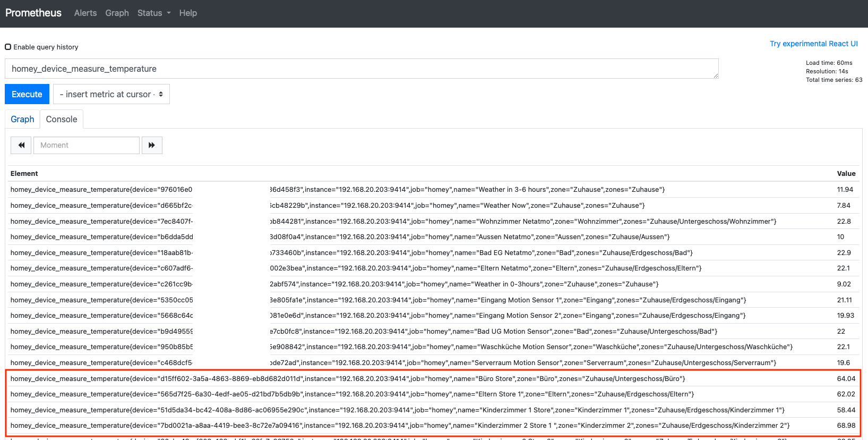Select the Eltern Netatmo element row
Viewport: 868px width, 440px height.
pyautogui.click(x=435, y=268)
